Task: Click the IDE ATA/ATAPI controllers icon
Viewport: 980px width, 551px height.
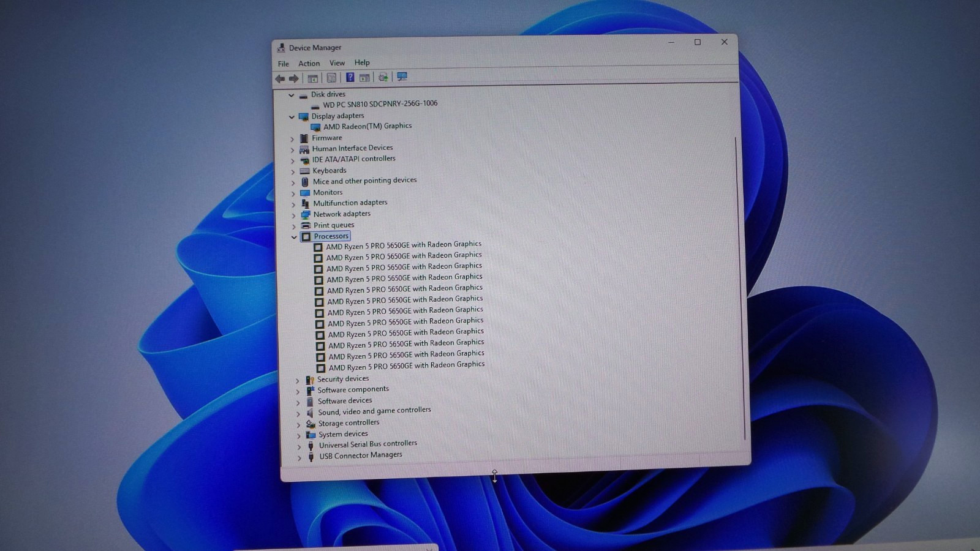Action: [305, 160]
